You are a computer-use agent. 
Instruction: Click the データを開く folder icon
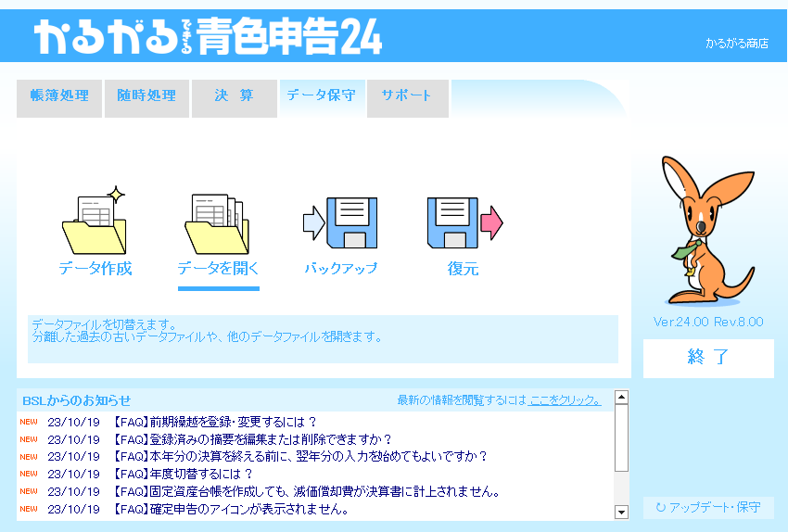tap(217, 223)
